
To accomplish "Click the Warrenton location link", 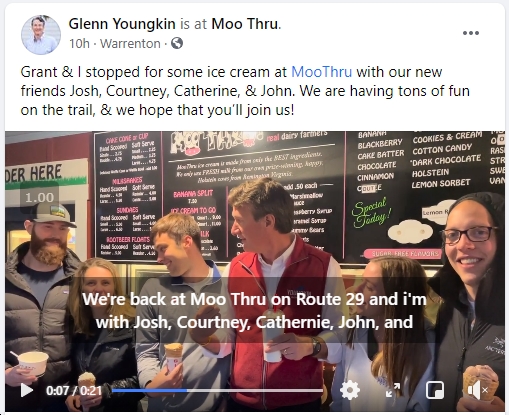I will 130,44.
